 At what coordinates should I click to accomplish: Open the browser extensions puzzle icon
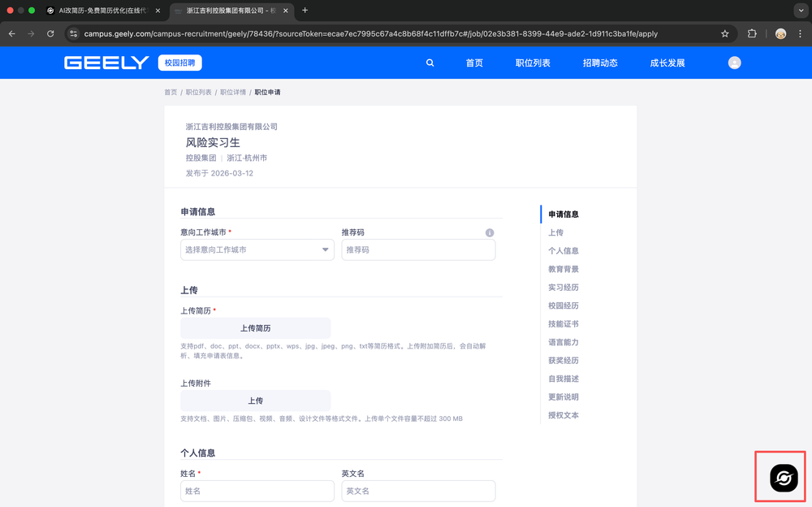point(752,34)
